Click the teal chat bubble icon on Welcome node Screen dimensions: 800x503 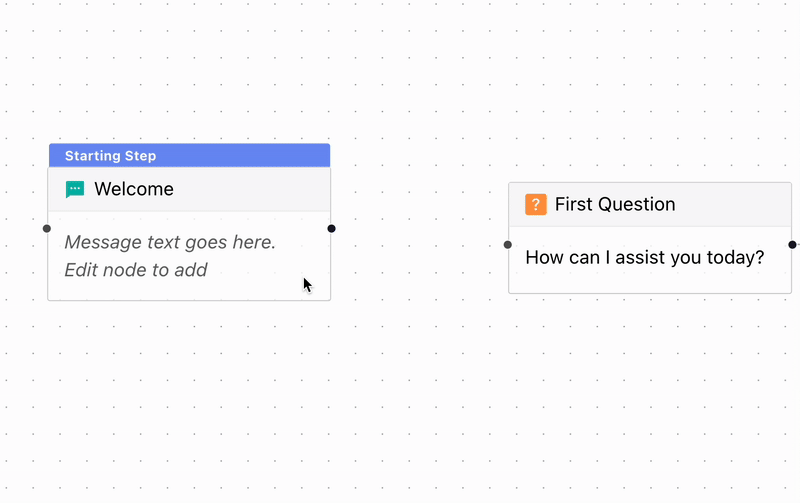tap(75, 189)
